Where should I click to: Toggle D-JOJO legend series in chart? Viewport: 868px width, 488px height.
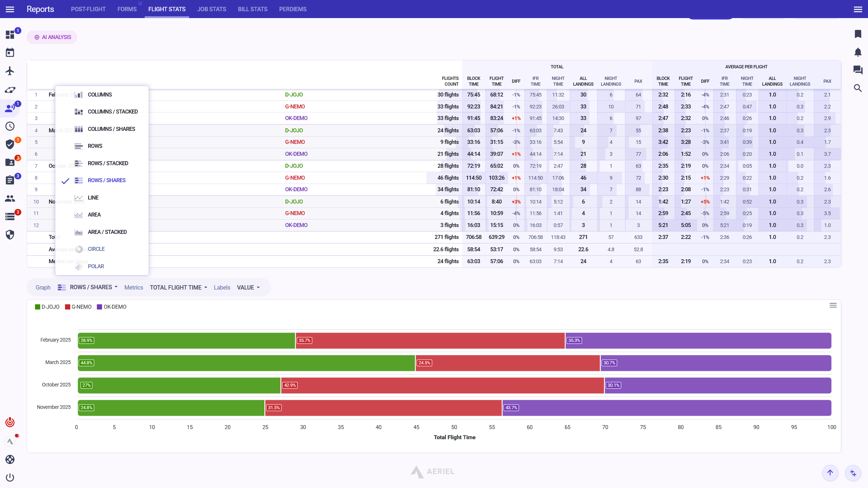click(x=47, y=307)
